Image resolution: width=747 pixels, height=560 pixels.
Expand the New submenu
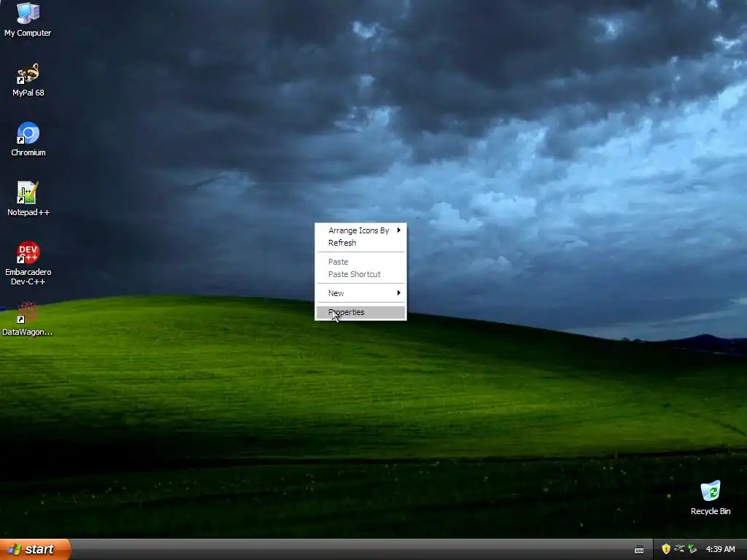(360, 293)
